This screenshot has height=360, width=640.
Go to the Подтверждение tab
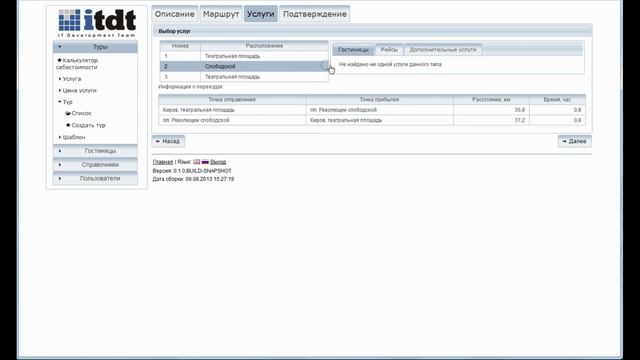coord(315,14)
